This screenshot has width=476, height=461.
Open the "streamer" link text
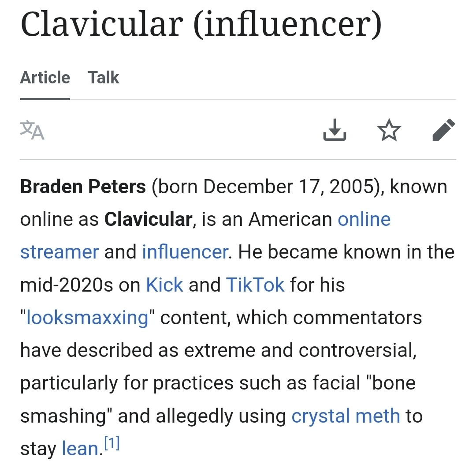coord(59,252)
